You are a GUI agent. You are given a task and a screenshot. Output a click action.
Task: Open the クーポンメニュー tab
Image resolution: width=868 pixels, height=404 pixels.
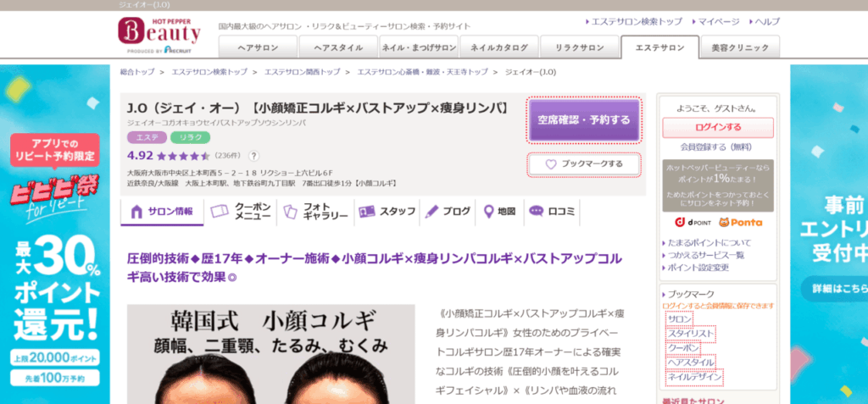tap(242, 212)
